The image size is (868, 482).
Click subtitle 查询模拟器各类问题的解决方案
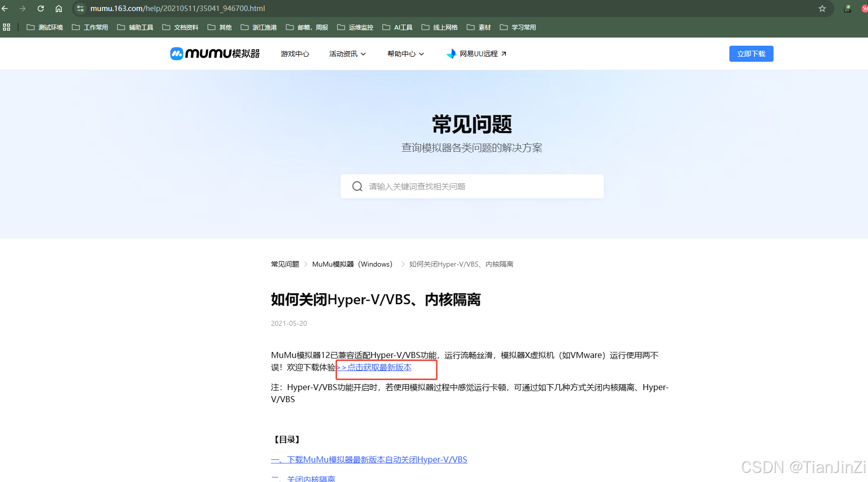[x=472, y=148]
